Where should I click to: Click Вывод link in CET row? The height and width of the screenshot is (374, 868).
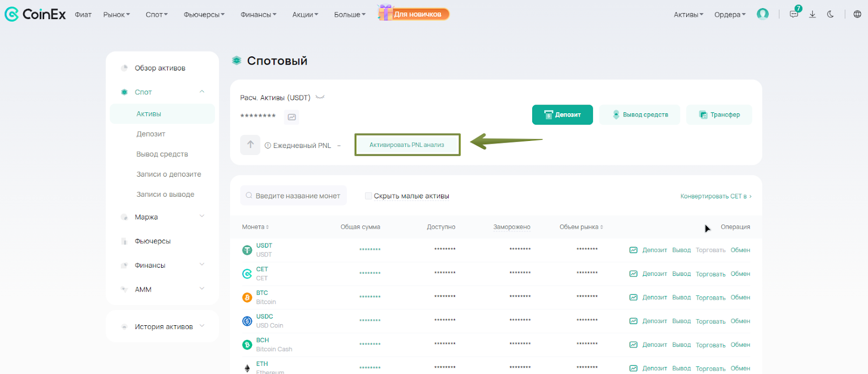(681, 274)
